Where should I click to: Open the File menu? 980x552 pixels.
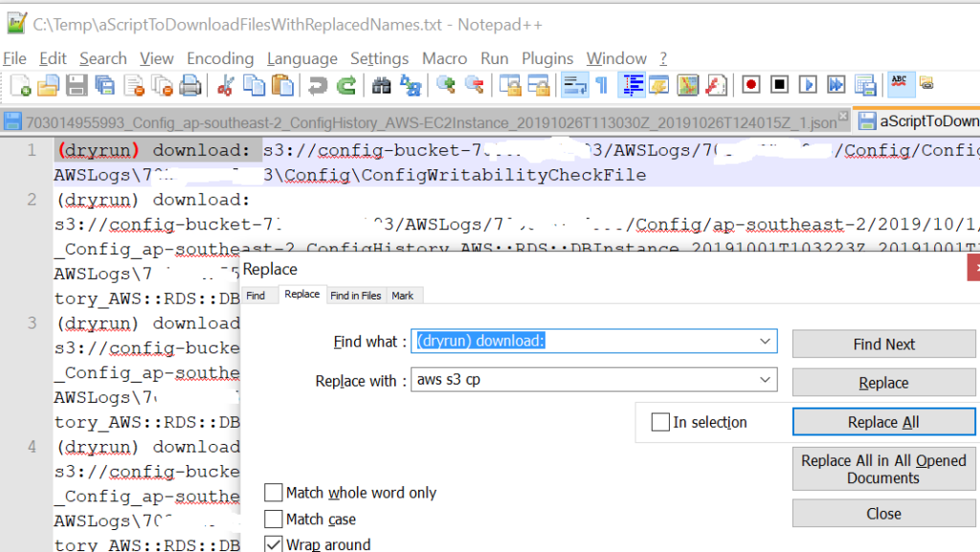[x=14, y=58]
